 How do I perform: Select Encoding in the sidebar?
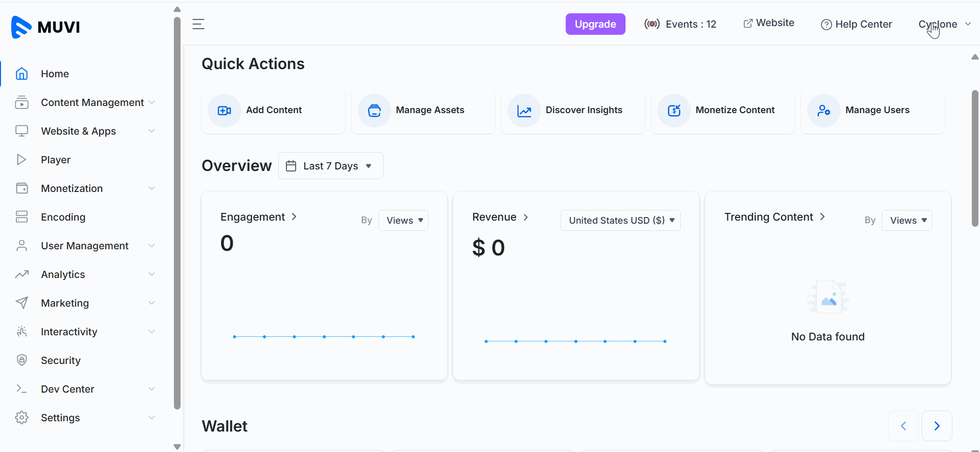63,217
